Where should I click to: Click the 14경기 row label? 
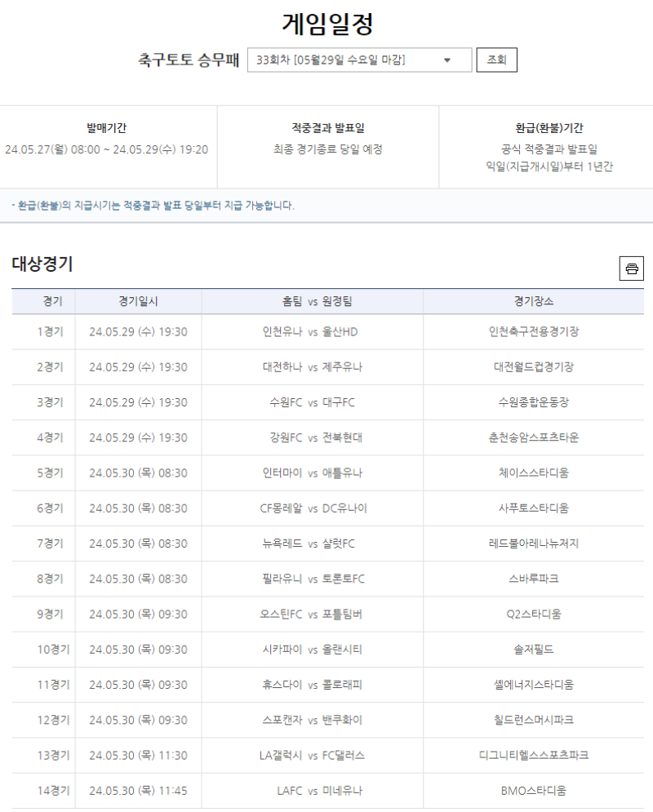53,791
